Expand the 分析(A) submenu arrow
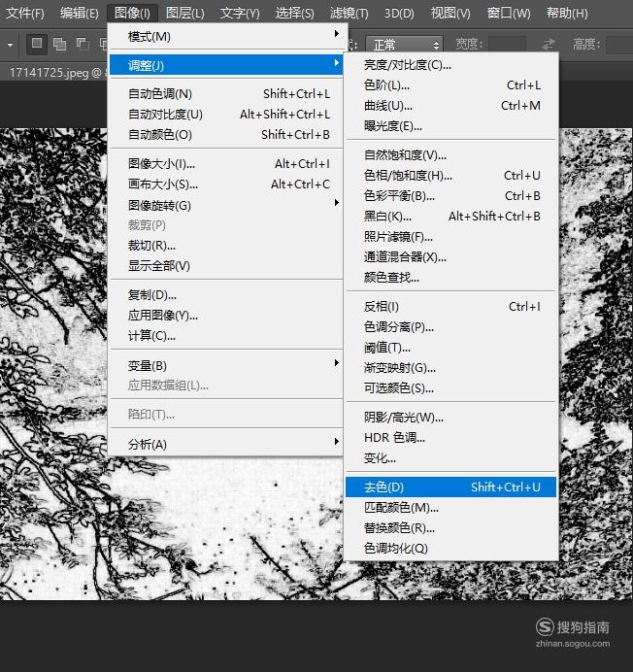633x672 pixels. (337, 442)
